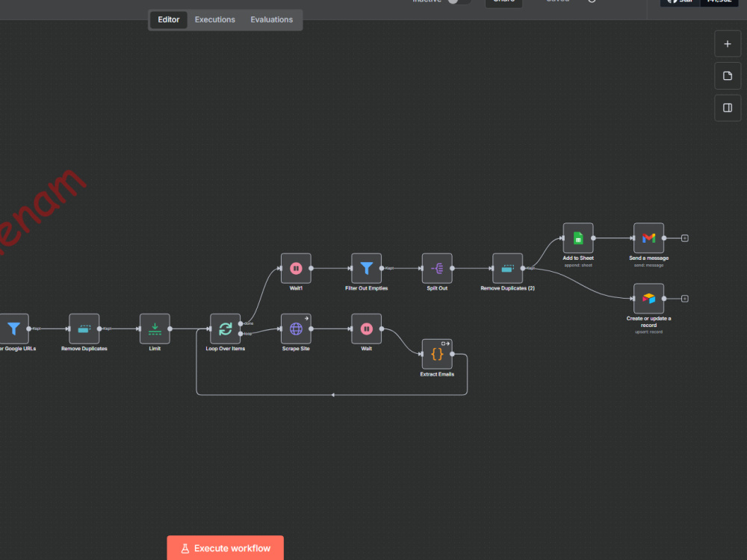Click the 'Scrape Site' node label
Image resolution: width=747 pixels, height=560 pixels.
pyautogui.click(x=296, y=349)
